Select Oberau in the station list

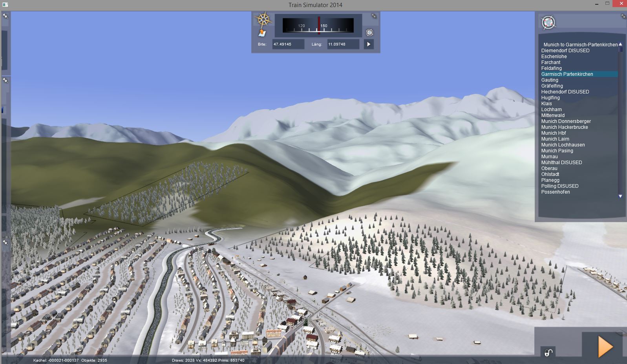(x=549, y=168)
